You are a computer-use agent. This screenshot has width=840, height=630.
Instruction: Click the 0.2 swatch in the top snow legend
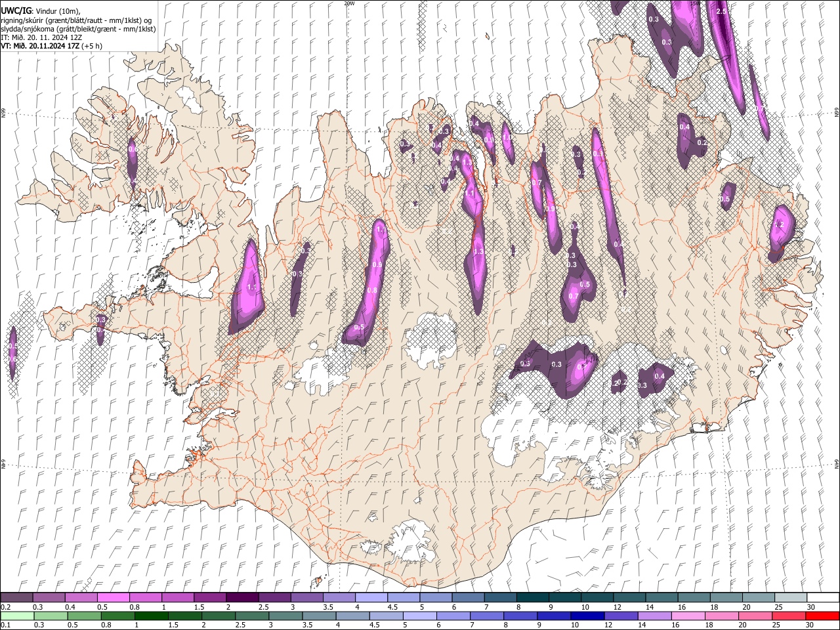pos(17,597)
